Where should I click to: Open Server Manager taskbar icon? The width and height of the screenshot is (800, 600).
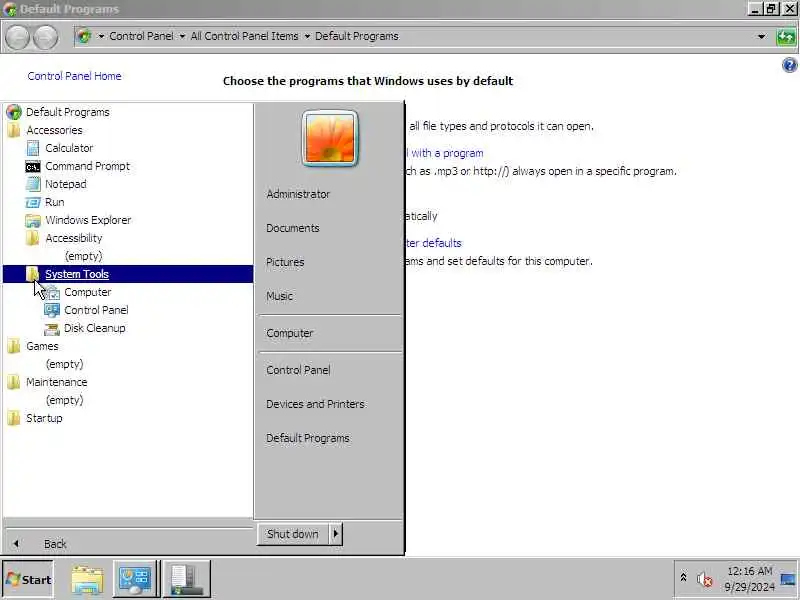point(186,579)
